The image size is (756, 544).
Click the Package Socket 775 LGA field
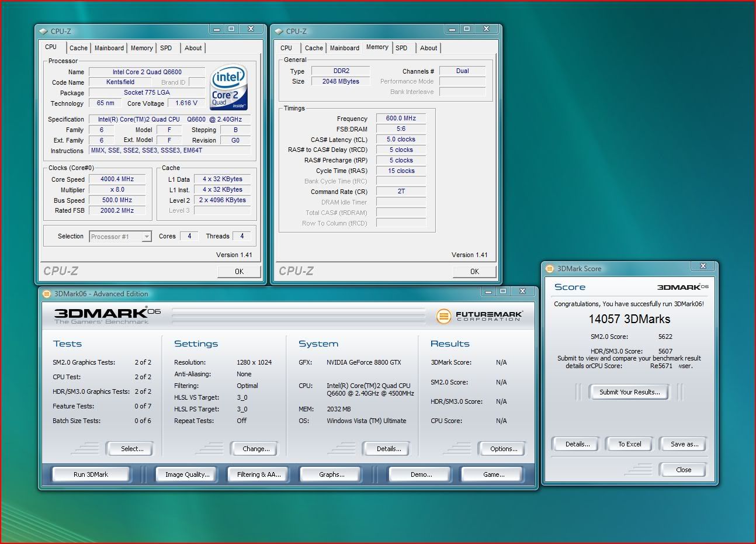click(x=147, y=92)
